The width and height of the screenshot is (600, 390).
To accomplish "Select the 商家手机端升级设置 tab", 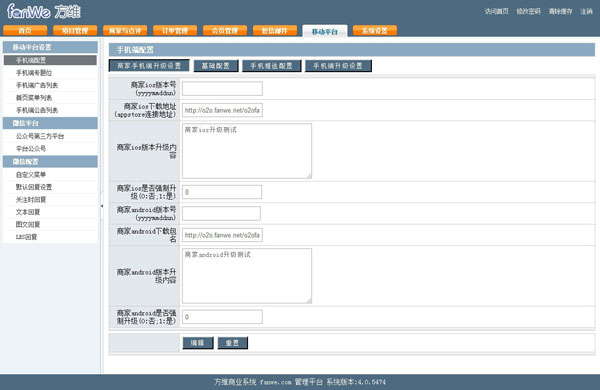I will (149, 65).
